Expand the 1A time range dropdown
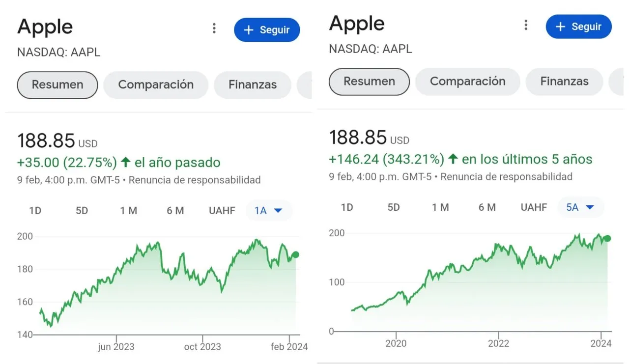The width and height of the screenshot is (629, 364). [269, 211]
